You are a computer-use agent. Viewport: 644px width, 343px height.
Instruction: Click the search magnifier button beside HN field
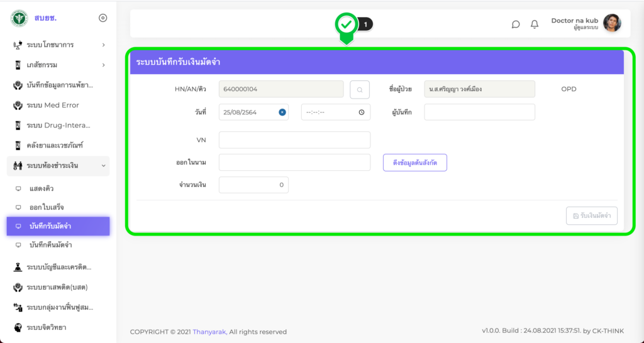tap(360, 90)
